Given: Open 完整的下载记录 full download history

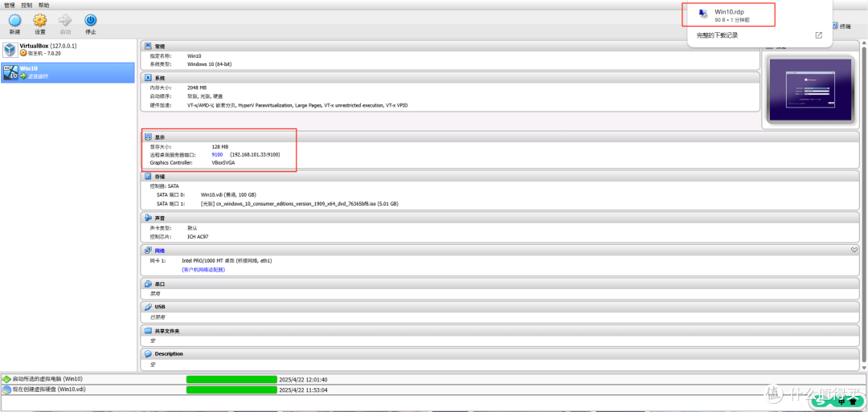Looking at the screenshot, I should coord(717,35).
